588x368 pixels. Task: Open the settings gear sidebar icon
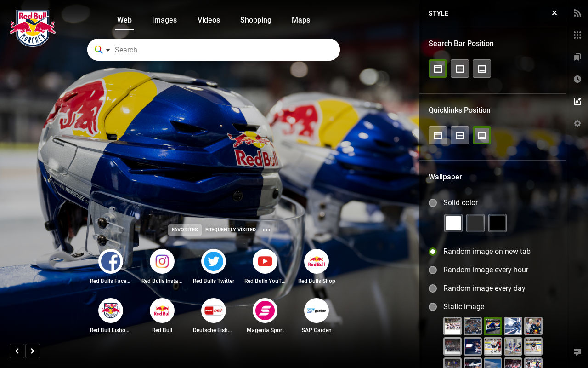(577, 123)
